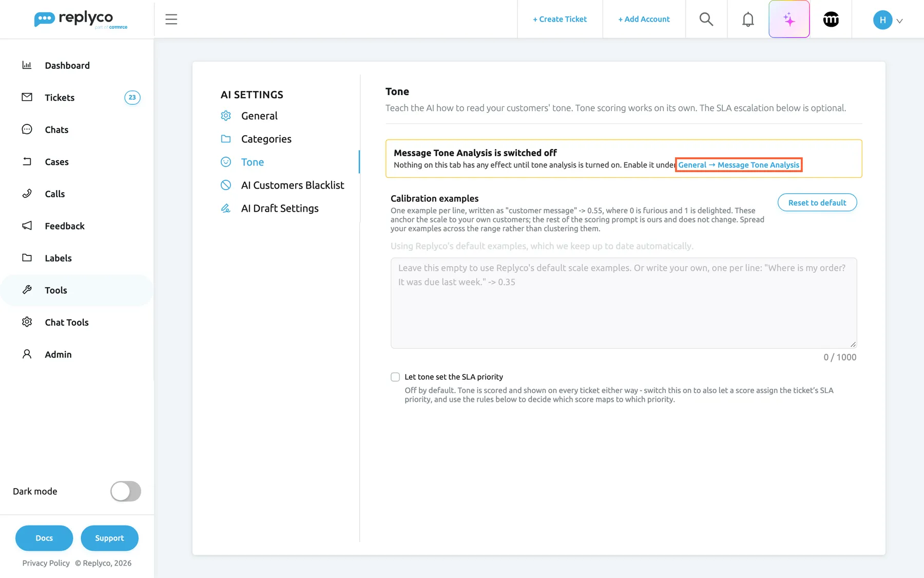Click the Docs button
Screen dimensions: 924x578
(x=44, y=538)
